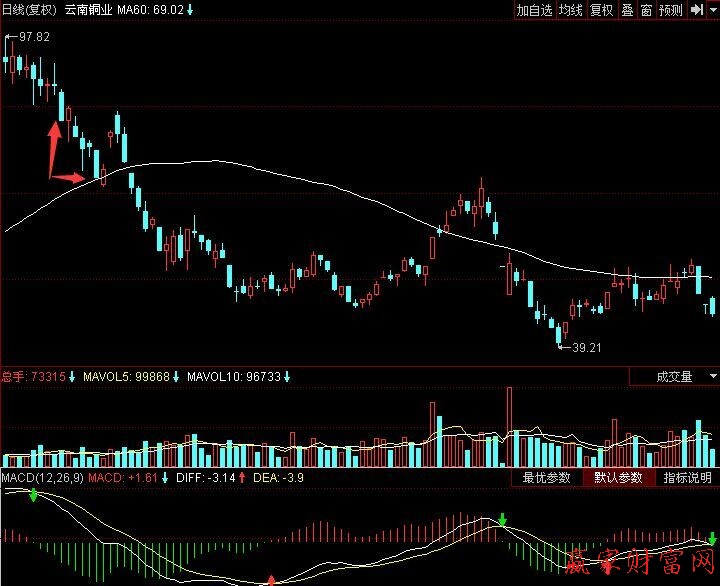Click the red upward arrow annotation on chart
This screenshot has height=586, width=720.
pyautogui.click(x=55, y=138)
